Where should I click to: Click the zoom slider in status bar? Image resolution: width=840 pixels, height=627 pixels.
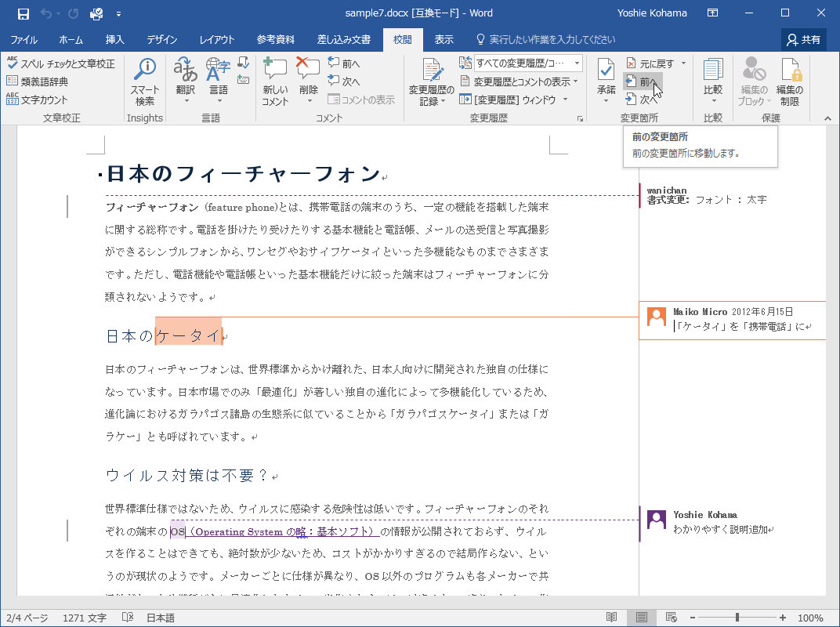737,618
